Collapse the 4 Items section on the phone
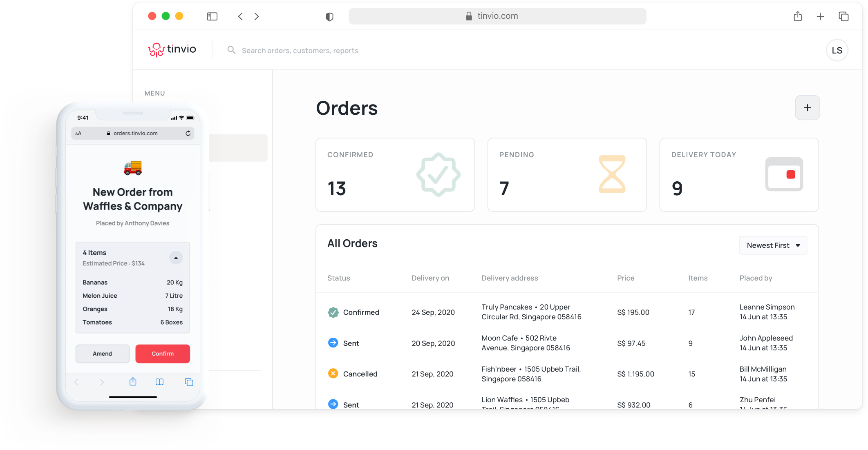 coord(176,258)
